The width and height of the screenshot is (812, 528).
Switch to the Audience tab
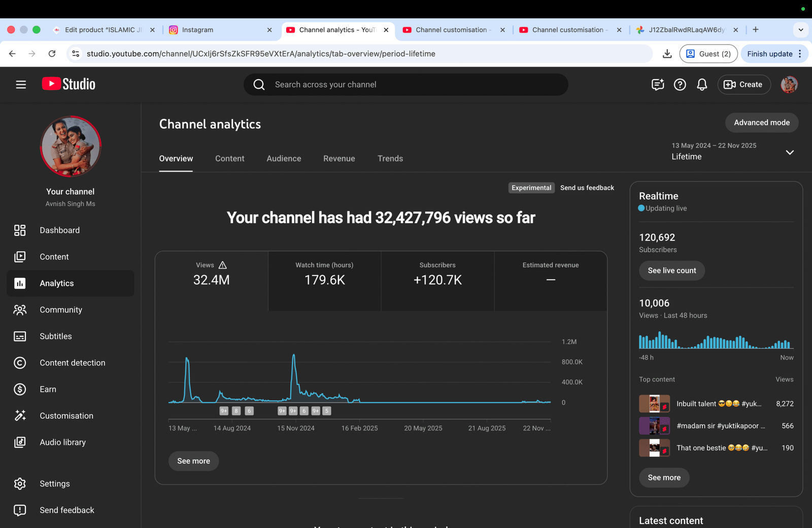coord(284,159)
